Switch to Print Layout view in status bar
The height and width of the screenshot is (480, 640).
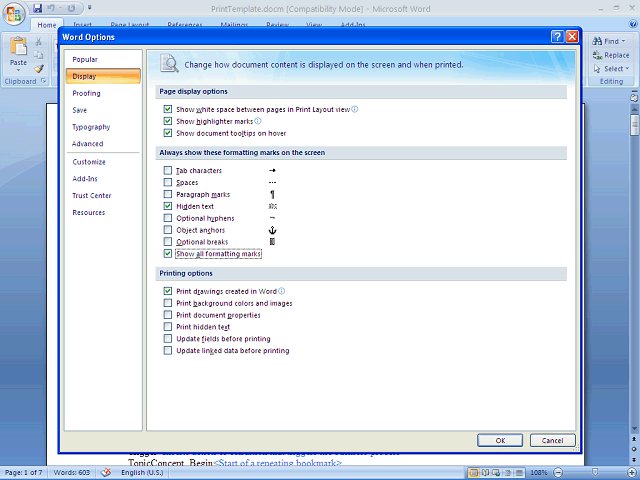pos(473,473)
